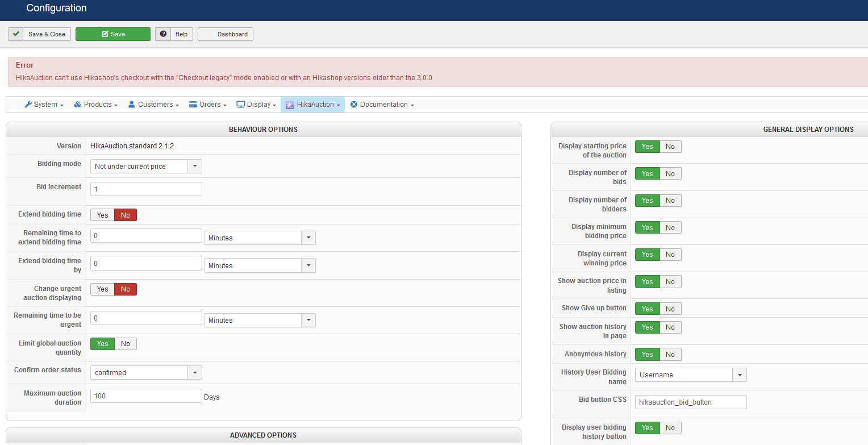868x445 pixels.
Task: Switch Anonymous history to No
Action: 670,355
